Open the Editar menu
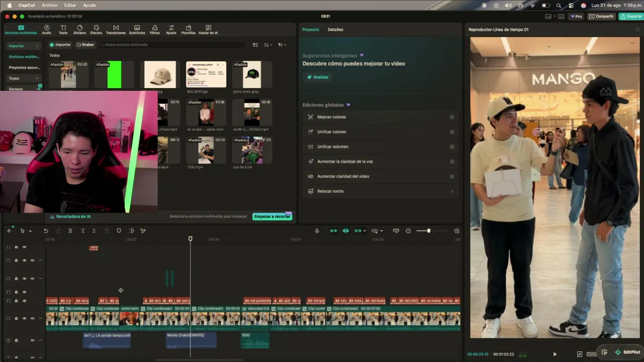This screenshot has width=644, height=362. click(70, 5)
